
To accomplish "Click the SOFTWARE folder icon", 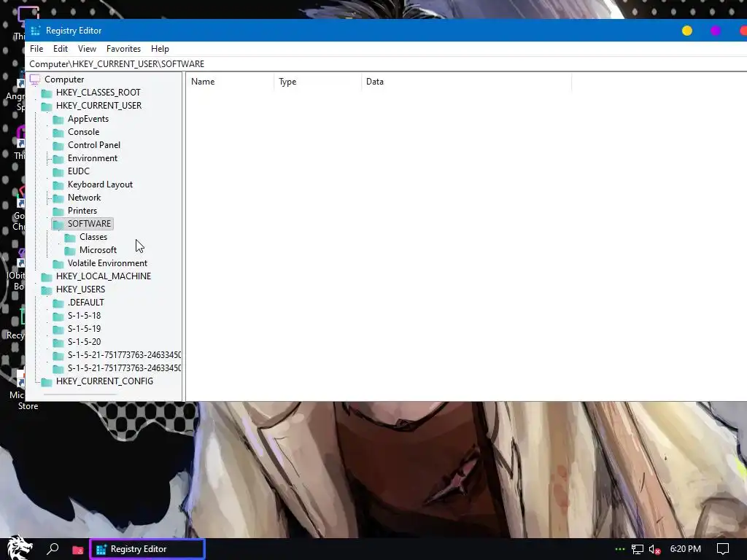I will point(58,225).
